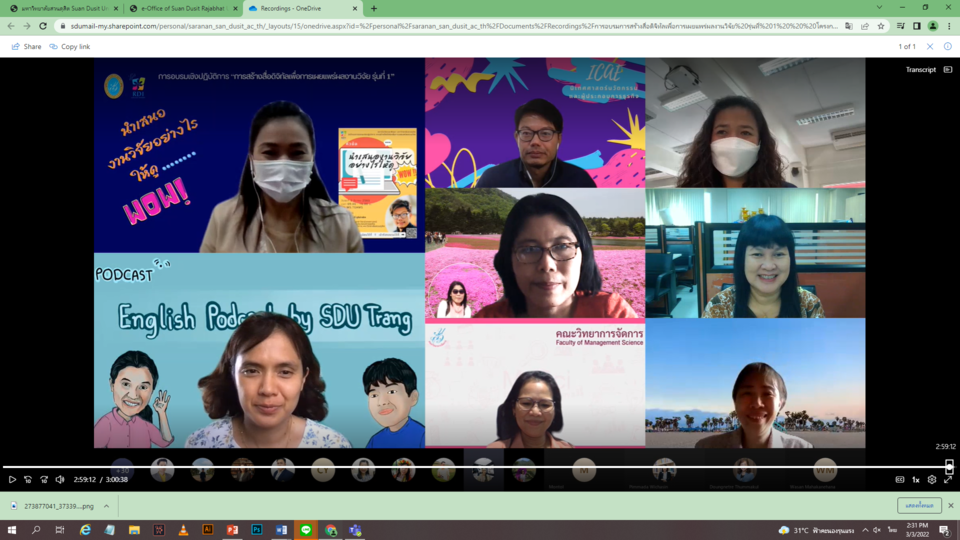Open Windows taskbar search
The width and height of the screenshot is (960, 540).
coord(36,530)
